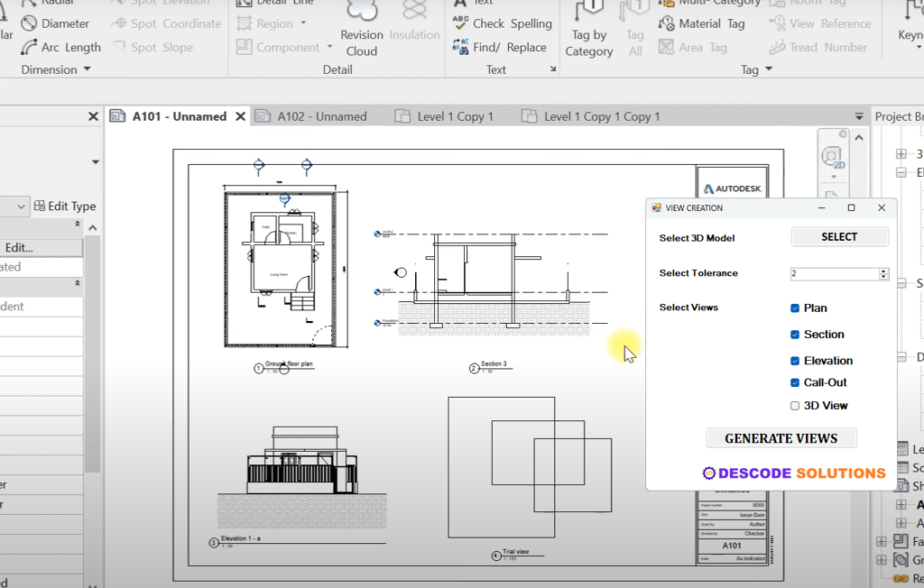Select the Diameter dimension tool
The height and width of the screenshot is (588, 924).
(55, 23)
